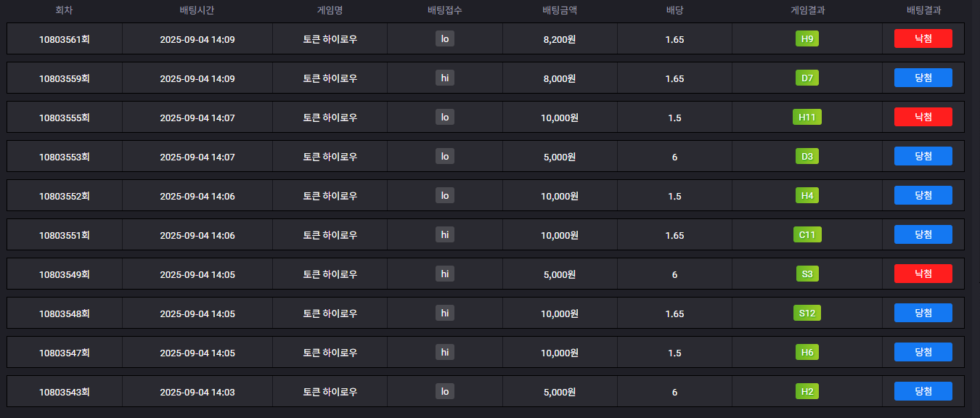This screenshot has height=418, width=980.
Task: Click the green C11 result badge
Action: (807, 234)
